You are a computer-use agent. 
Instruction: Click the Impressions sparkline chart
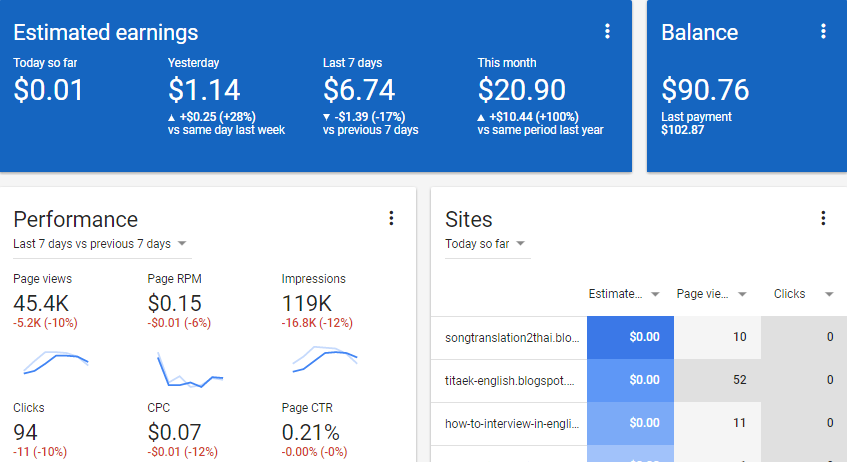point(324,362)
